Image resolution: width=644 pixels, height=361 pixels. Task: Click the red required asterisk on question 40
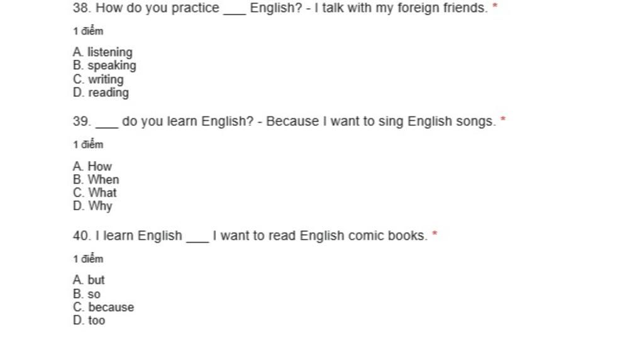435,234
